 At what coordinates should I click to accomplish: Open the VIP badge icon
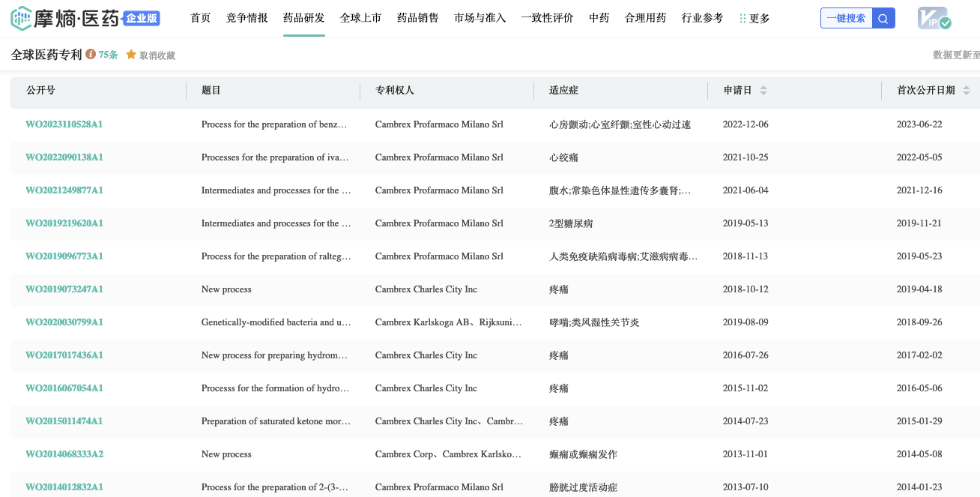(934, 19)
